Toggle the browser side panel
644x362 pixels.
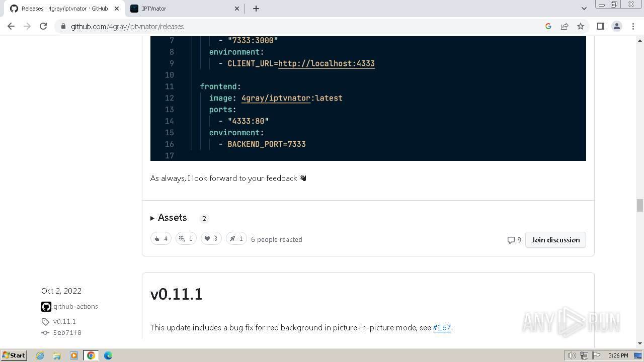600,26
